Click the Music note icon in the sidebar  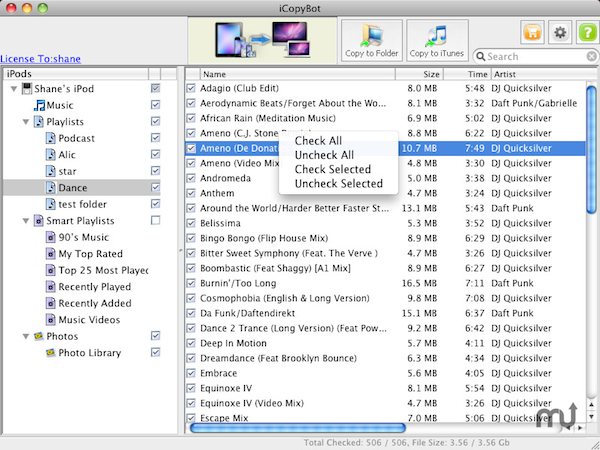click(39, 105)
